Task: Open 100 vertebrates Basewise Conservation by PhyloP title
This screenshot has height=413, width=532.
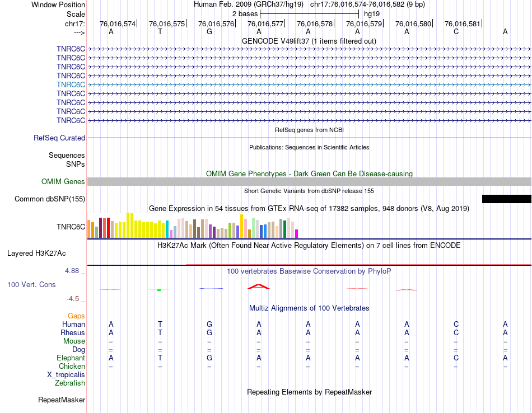Action: (x=309, y=271)
